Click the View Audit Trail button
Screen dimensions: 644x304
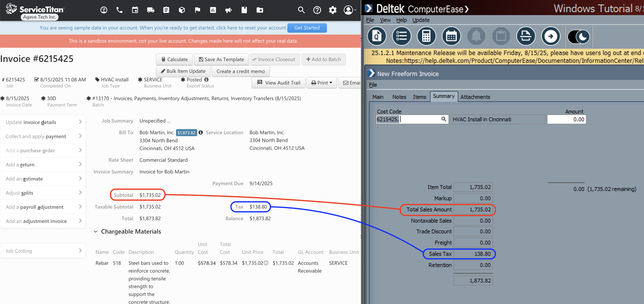[279, 83]
